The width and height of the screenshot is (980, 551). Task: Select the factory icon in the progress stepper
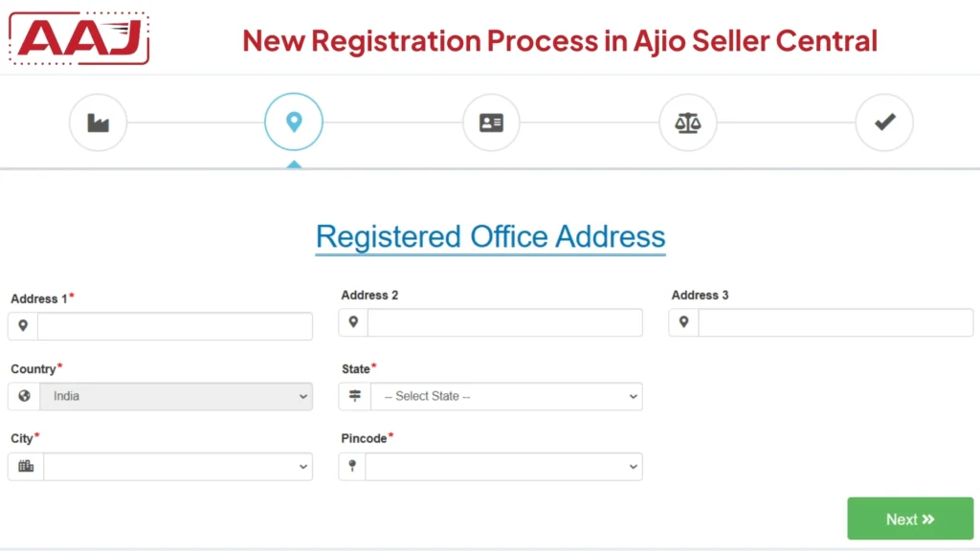pos(99,121)
